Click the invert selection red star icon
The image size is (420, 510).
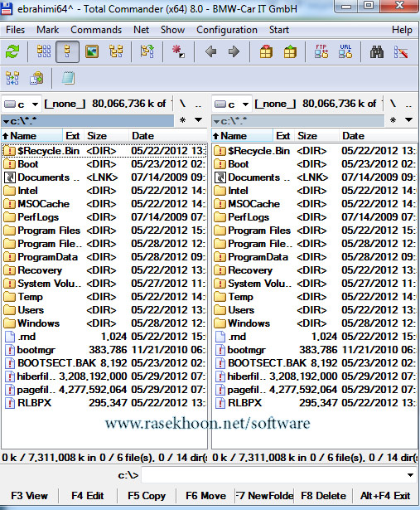click(x=178, y=51)
